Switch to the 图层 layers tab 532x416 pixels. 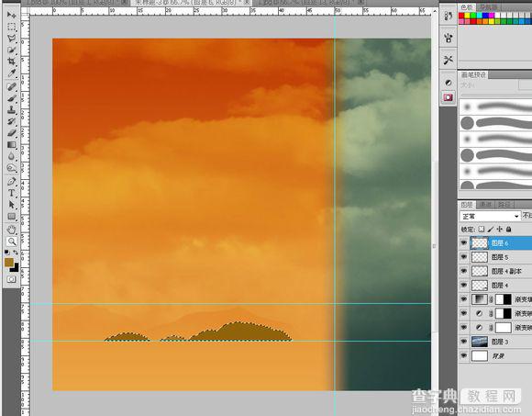[x=467, y=205]
